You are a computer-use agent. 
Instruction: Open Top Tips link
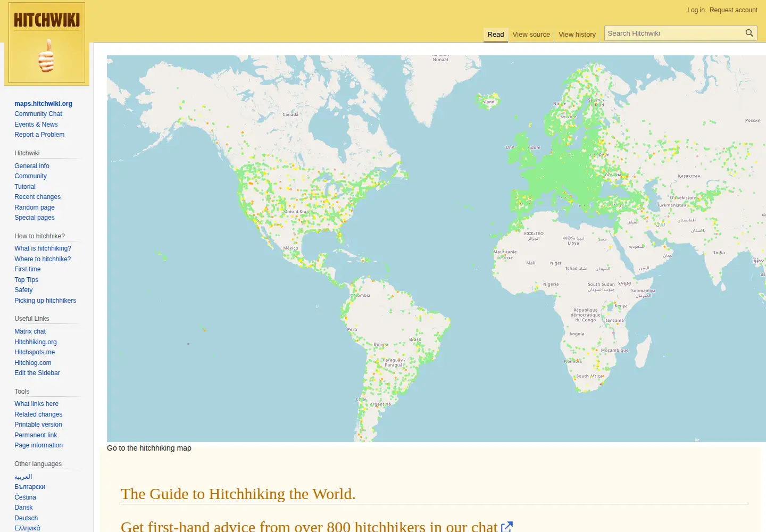point(27,280)
